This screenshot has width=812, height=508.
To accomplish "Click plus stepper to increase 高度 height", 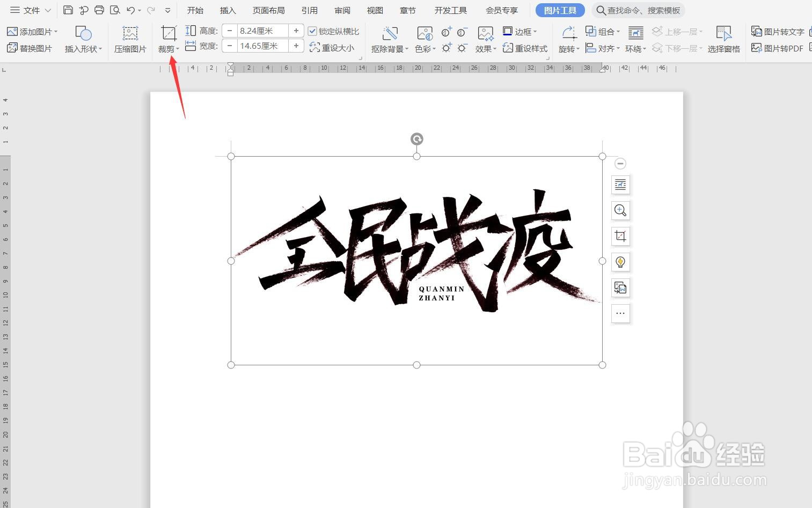I will pos(296,31).
